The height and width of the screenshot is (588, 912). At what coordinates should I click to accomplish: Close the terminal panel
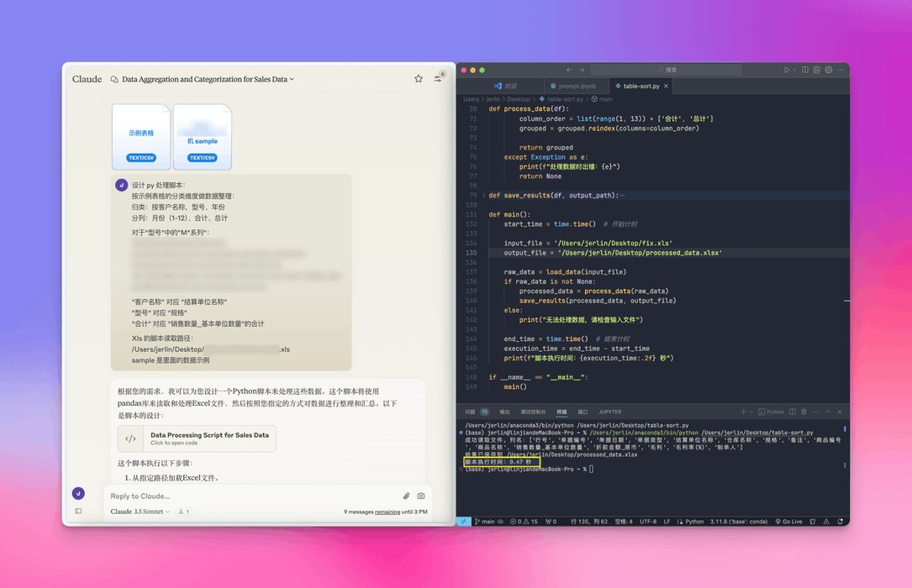pyautogui.click(x=840, y=412)
